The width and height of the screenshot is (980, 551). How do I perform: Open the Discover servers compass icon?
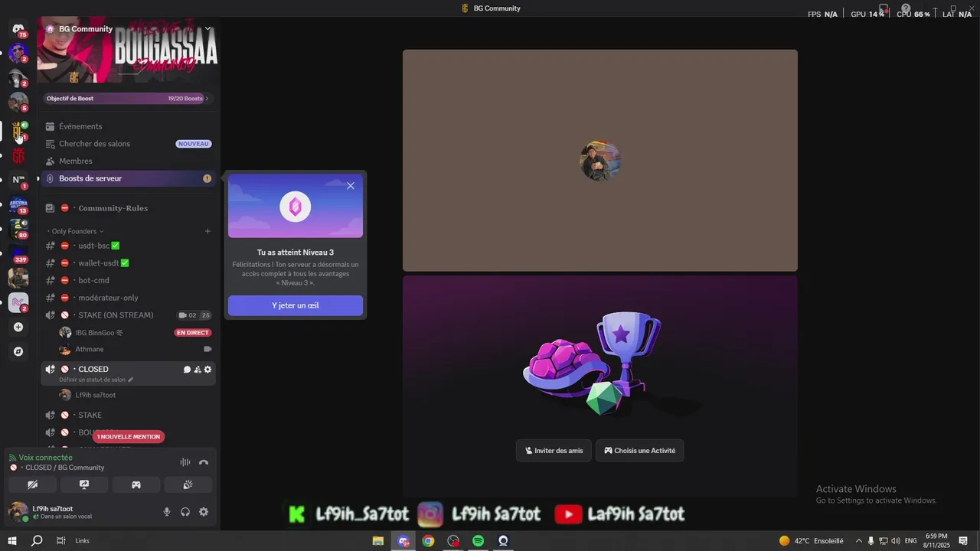(18, 351)
